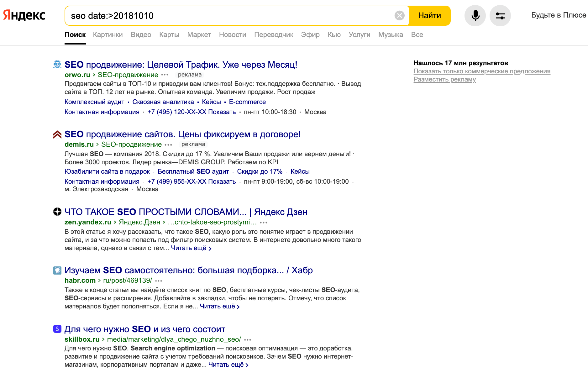The height and width of the screenshot is (378, 588).
Task: Open three-dot menu for orwo.ru result
Action: [x=165, y=75]
